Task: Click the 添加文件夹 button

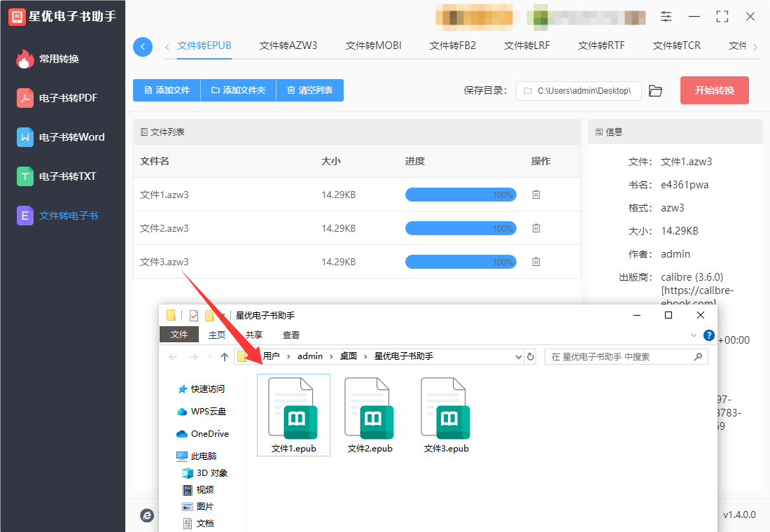Action: 239,90
